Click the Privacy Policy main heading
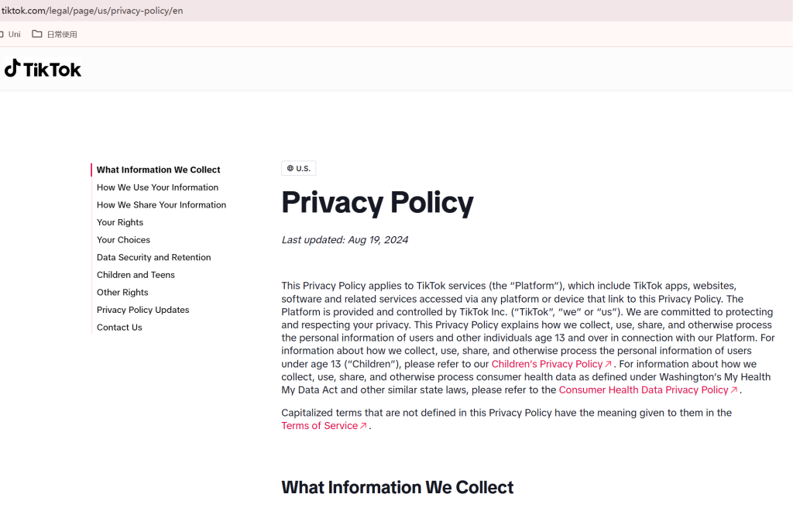 pos(377,203)
